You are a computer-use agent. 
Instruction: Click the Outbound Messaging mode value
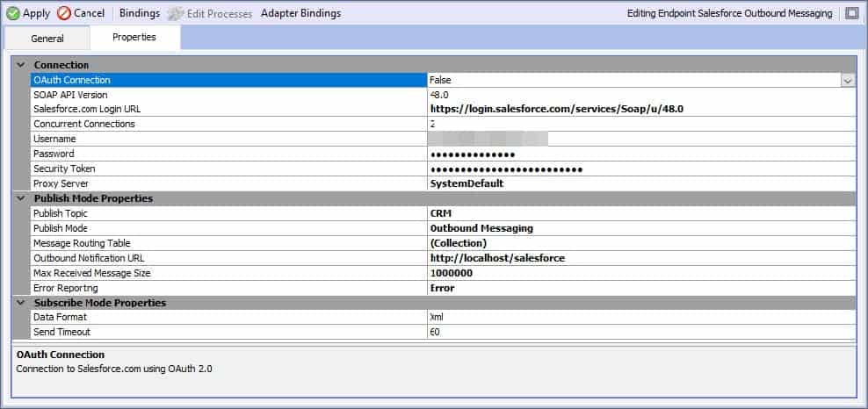click(481, 228)
